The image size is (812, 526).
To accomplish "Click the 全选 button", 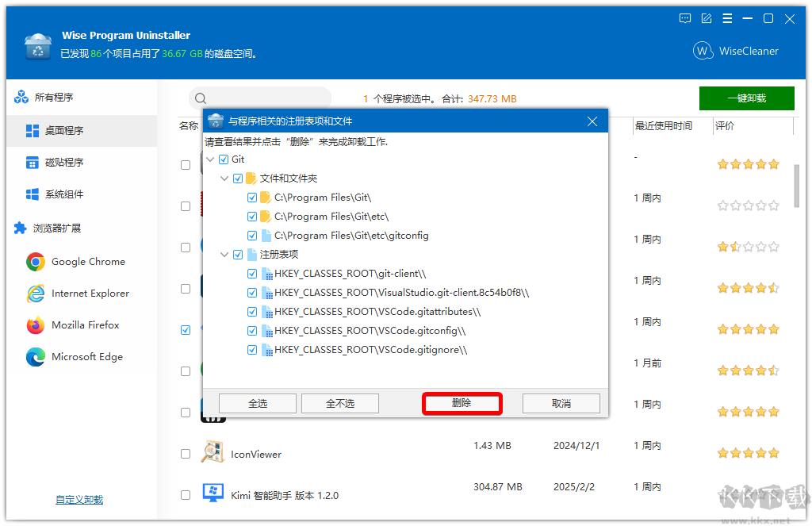I will click(x=258, y=403).
